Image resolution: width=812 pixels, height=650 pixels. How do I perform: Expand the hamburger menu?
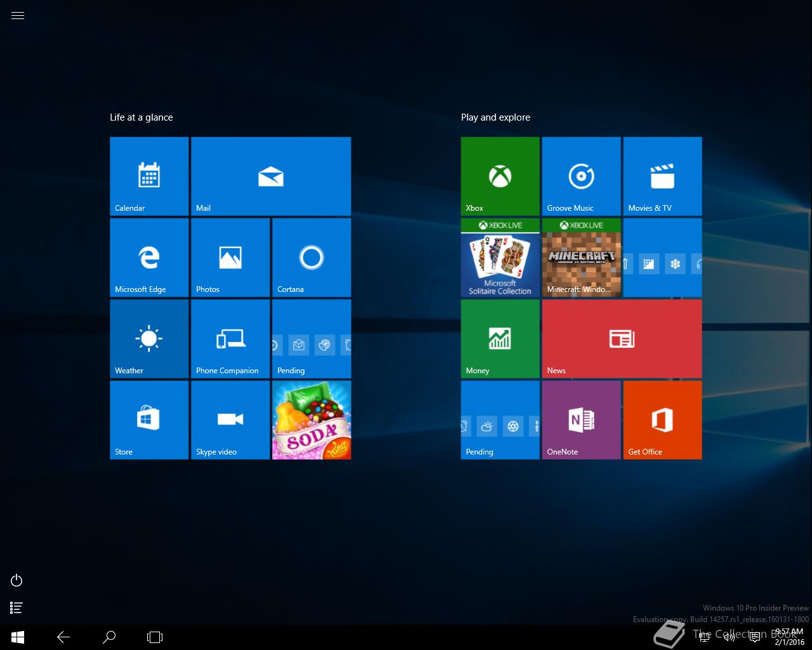[x=18, y=16]
